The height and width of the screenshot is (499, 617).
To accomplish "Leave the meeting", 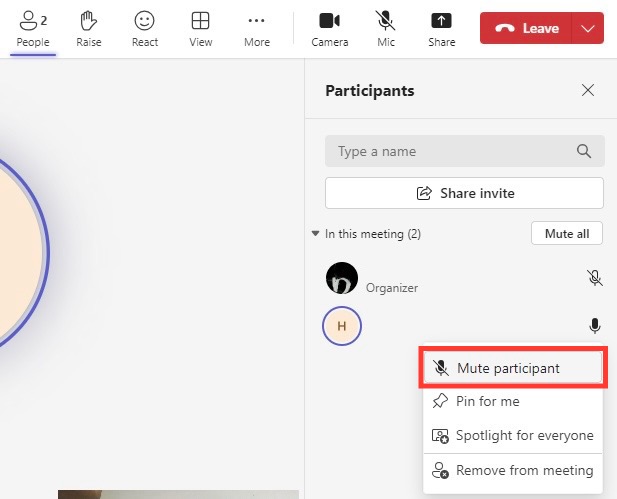I will [x=526, y=28].
